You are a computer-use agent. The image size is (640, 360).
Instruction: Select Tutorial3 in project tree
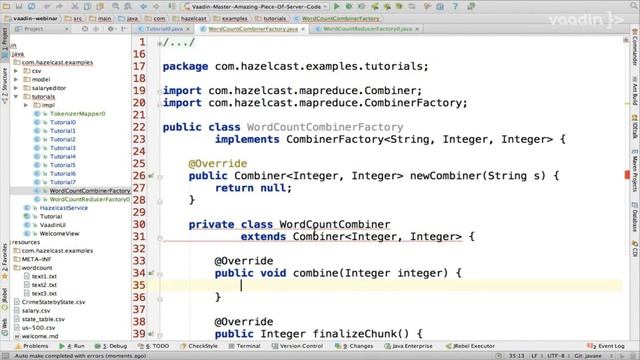tap(62, 148)
